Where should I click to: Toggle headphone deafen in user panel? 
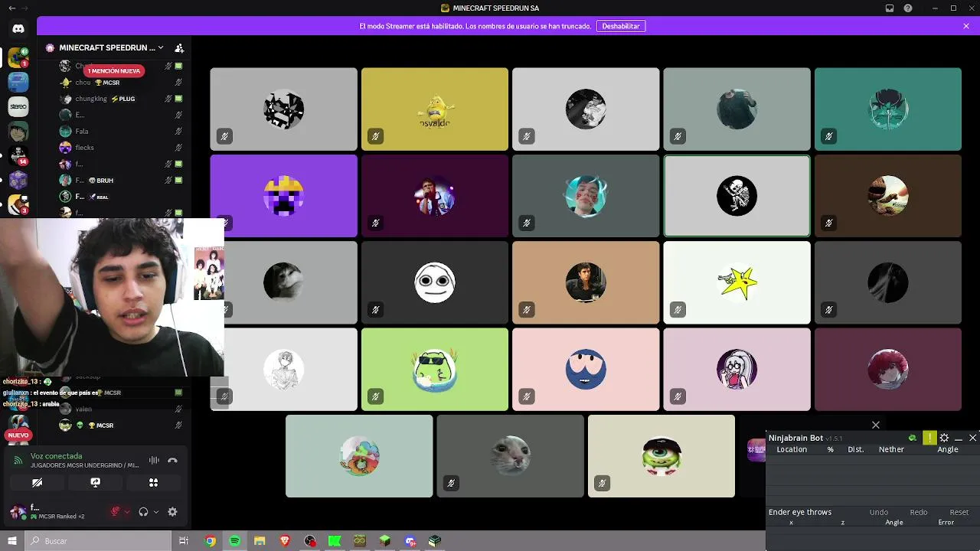pyautogui.click(x=143, y=512)
